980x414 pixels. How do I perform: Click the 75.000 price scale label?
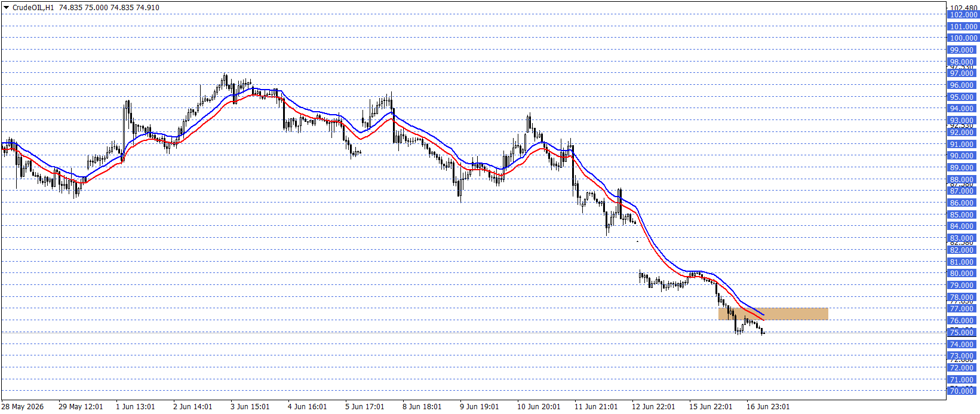coord(963,333)
